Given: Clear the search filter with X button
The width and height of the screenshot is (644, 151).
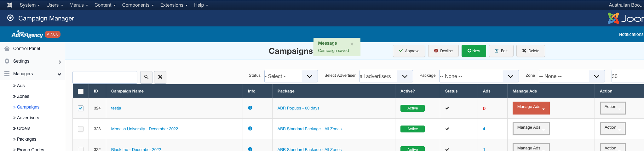Looking at the screenshot, I should tap(160, 77).
